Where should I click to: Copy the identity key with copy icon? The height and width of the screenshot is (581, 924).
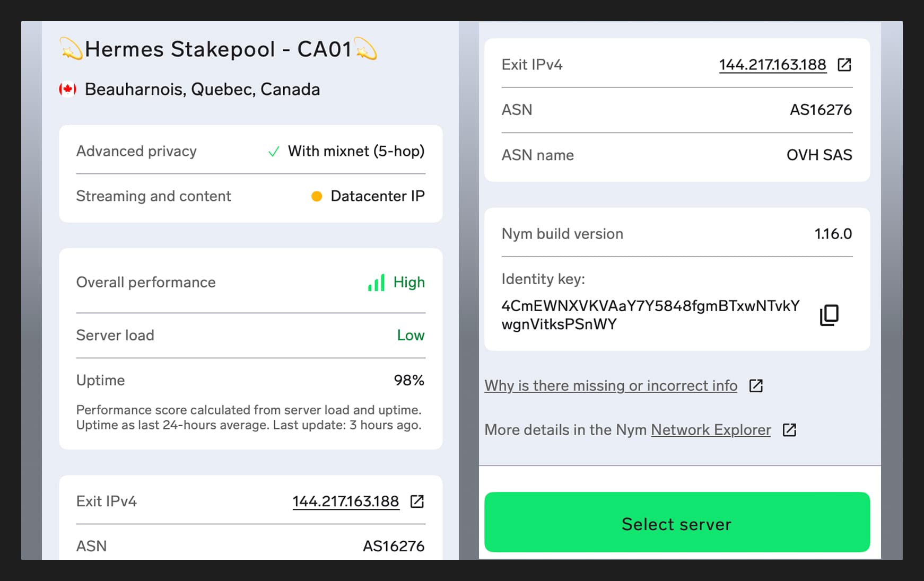829,315
